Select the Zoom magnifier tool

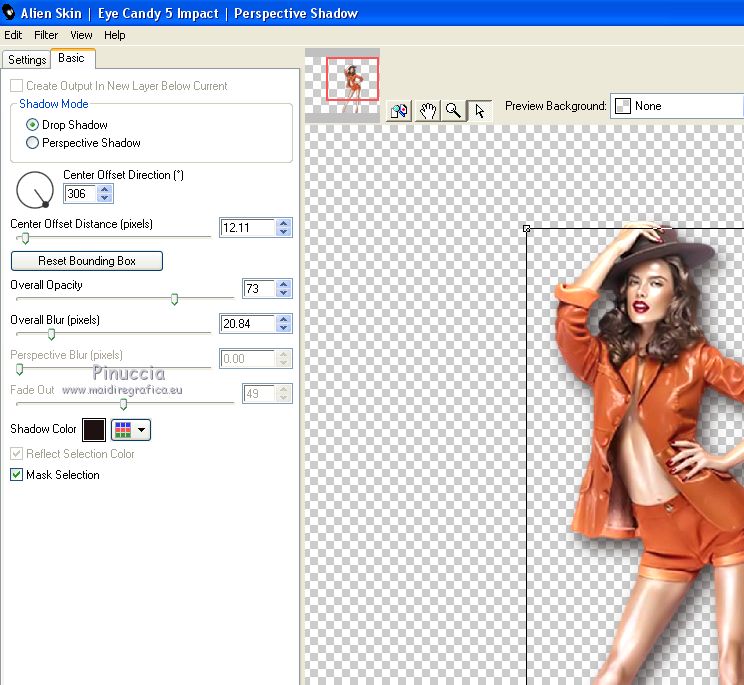click(x=454, y=111)
